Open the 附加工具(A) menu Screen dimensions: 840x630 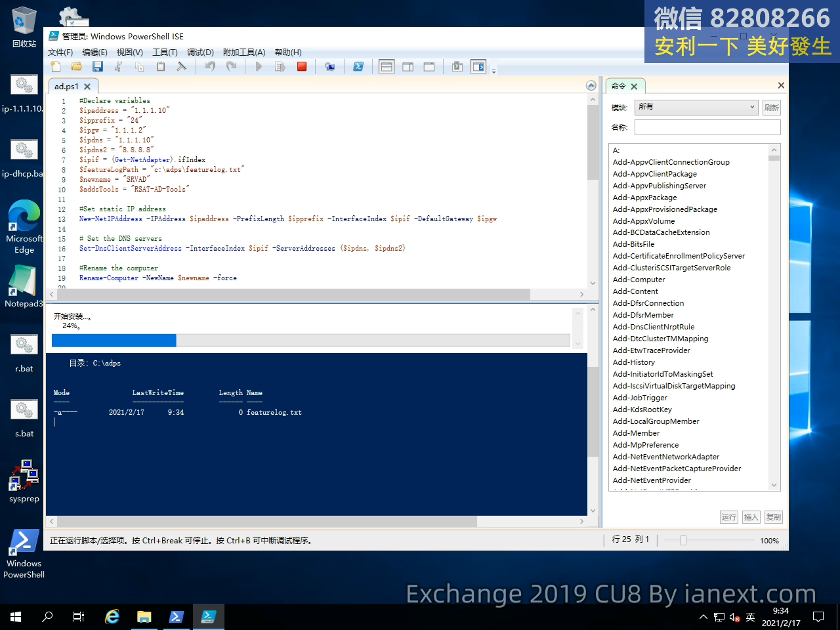coord(244,52)
